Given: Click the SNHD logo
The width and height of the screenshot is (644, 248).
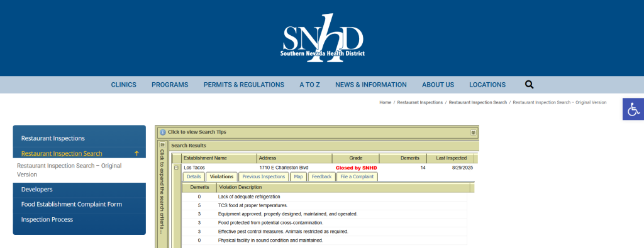Looking at the screenshot, I should pos(323,38).
